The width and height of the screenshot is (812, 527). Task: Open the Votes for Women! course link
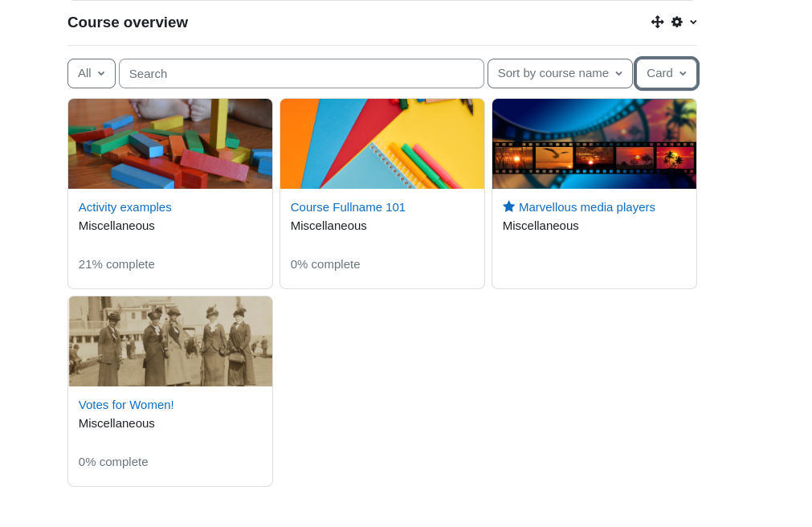126,405
